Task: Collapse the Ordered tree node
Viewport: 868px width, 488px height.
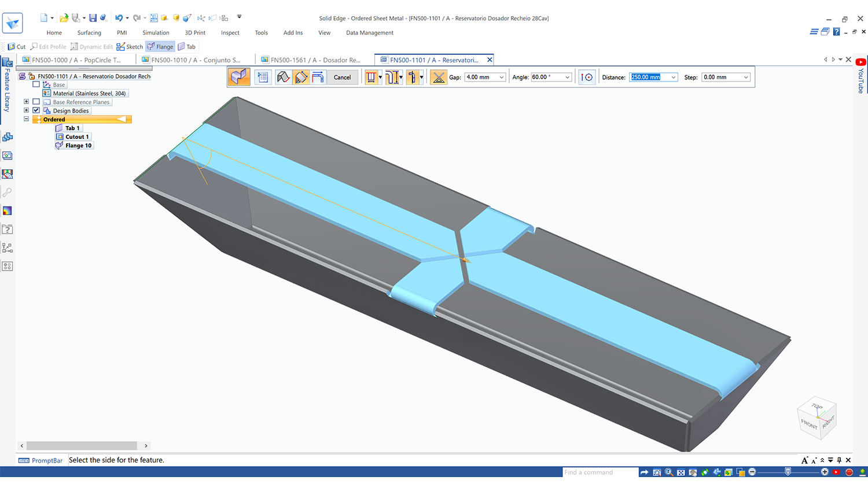Action: [26, 119]
